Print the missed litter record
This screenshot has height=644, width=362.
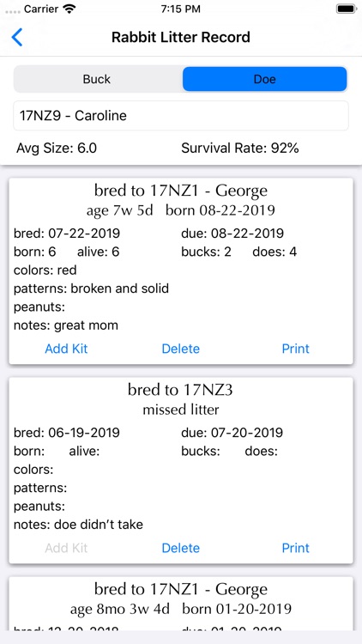(295, 548)
